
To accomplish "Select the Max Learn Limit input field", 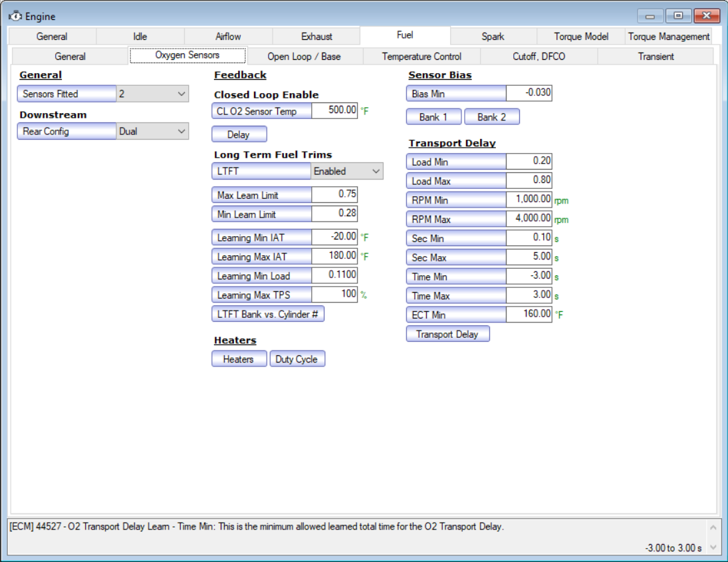I will tap(334, 195).
